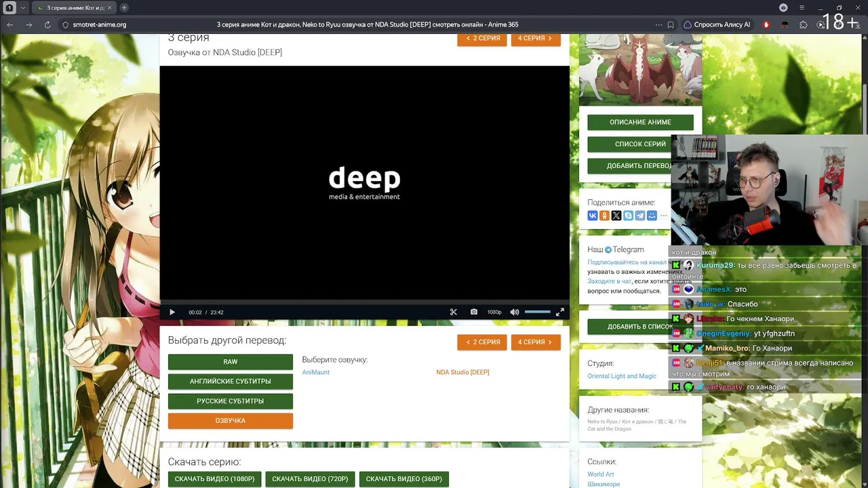
Task: Go to '2 серия' below the player
Action: (482, 342)
